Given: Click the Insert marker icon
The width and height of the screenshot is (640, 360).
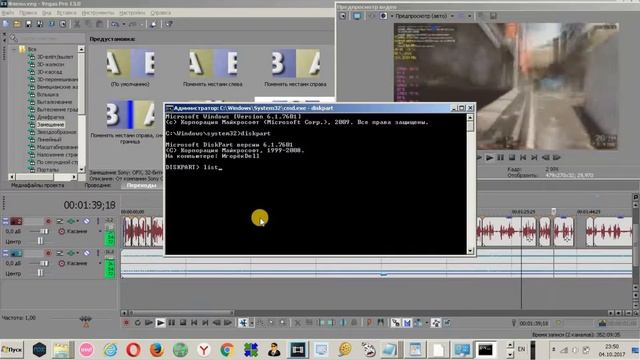Looking at the screenshot, I should [x=369, y=323].
